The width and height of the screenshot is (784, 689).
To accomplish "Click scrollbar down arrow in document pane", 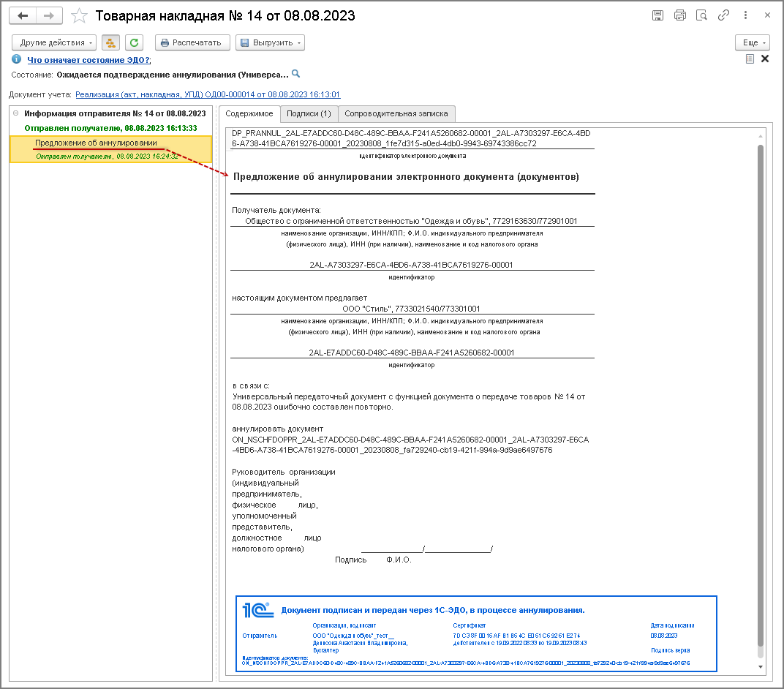I will tap(761, 666).
